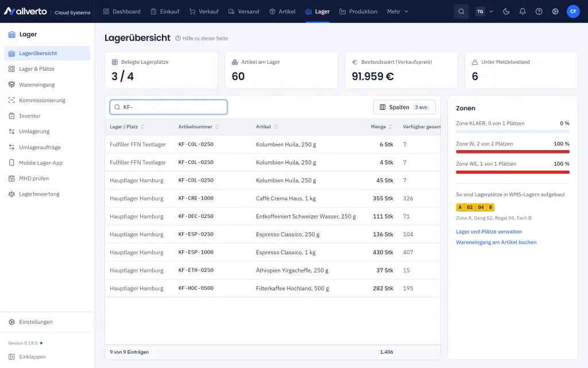The height and width of the screenshot is (368, 588).
Task: Sort by Lager / Platz column
Action: click(127, 127)
